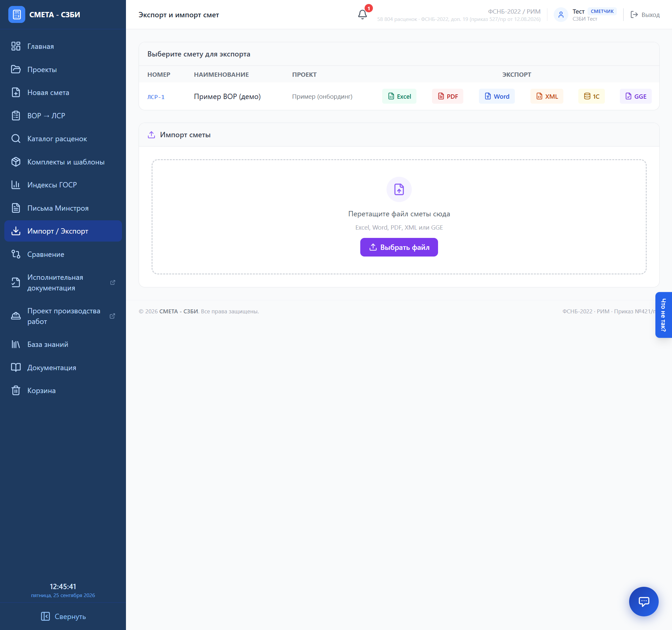Export ЛСР-1 to Excel
Image resolution: width=672 pixels, height=630 pixels.
(399, 96)
